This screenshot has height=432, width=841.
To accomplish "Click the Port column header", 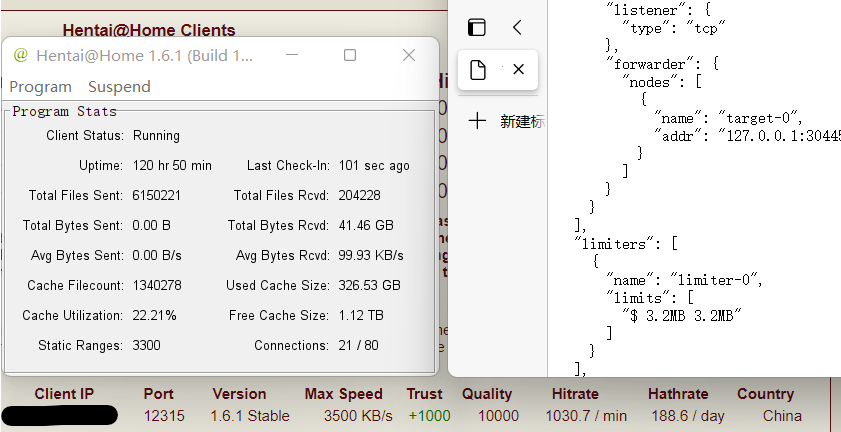I will (x=159, y=394).
